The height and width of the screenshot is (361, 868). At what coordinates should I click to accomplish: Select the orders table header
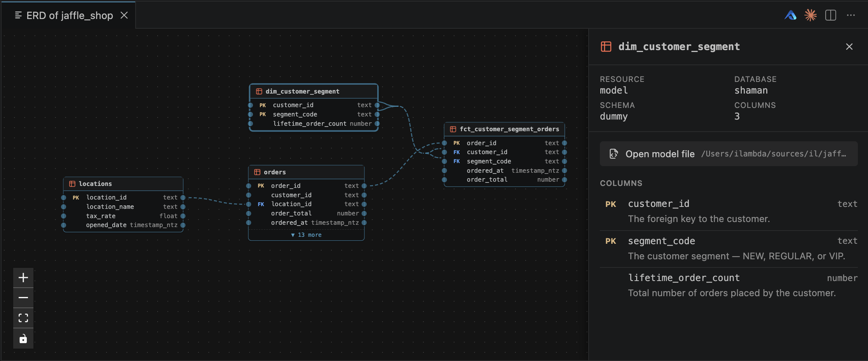pyautogui.click(x=306, y=172)
